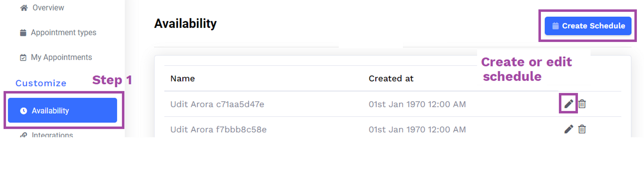Delete the Udit Arora f7bbb8c58e schedule
Image resolution: width=644 pixels, height=169 pixels.
point(582,129)
